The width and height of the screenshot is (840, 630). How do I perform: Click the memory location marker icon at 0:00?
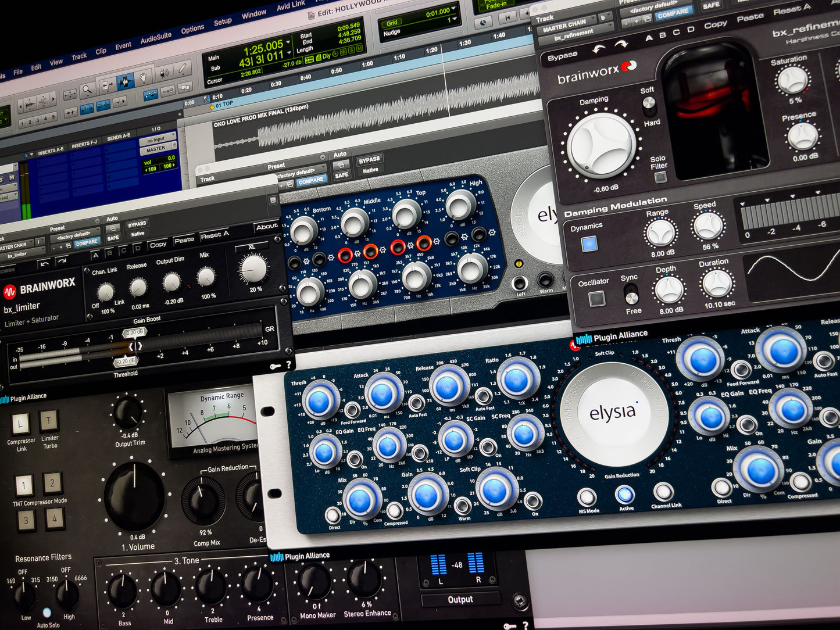212,108
